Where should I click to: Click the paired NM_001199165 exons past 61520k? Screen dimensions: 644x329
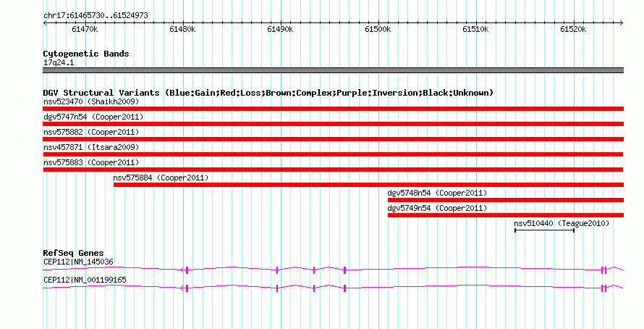603,288
